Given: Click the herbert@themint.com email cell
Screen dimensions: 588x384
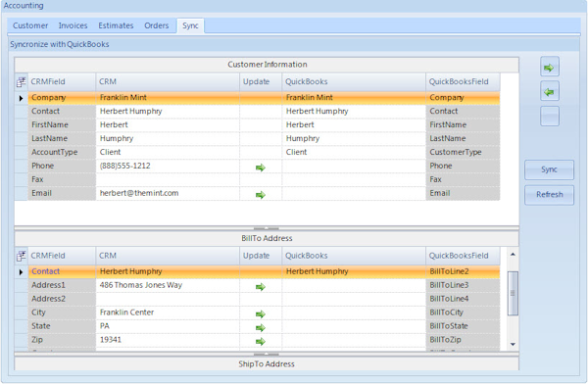Looking at the screenshot, I should pyautogui.click(x=168, y=194).
